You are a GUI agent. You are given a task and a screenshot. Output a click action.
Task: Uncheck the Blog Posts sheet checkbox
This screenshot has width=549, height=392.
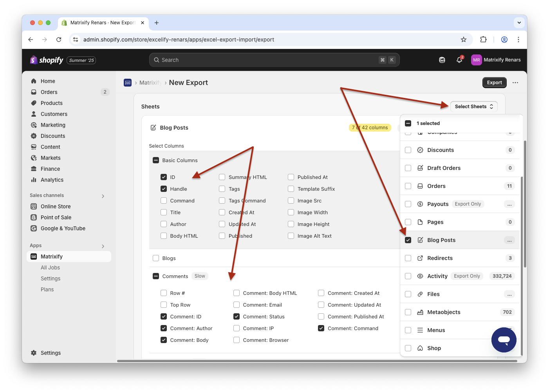click(408, 240)
